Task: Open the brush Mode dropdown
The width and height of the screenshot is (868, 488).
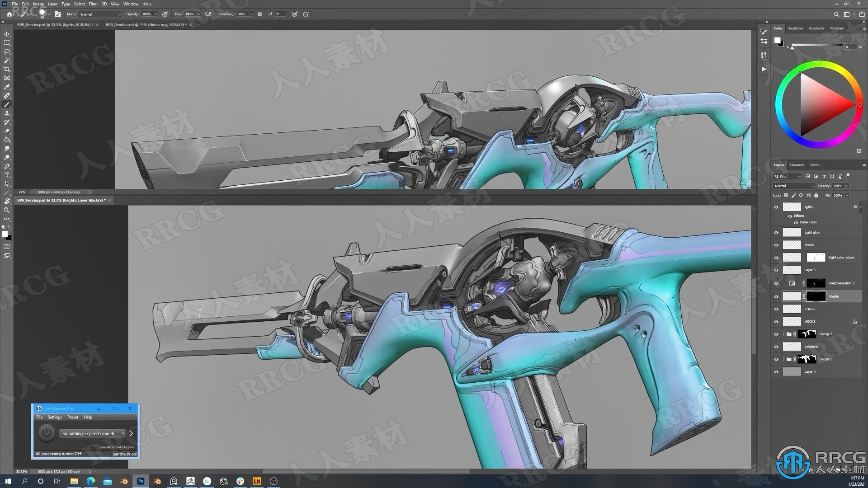Action: click(x=100, y=14)
